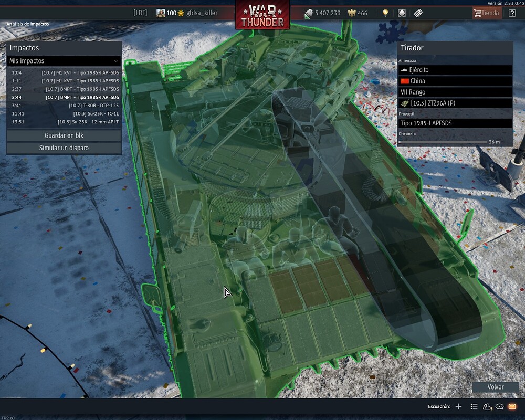Click the Silver Lions currency icon

pos(309,14)
